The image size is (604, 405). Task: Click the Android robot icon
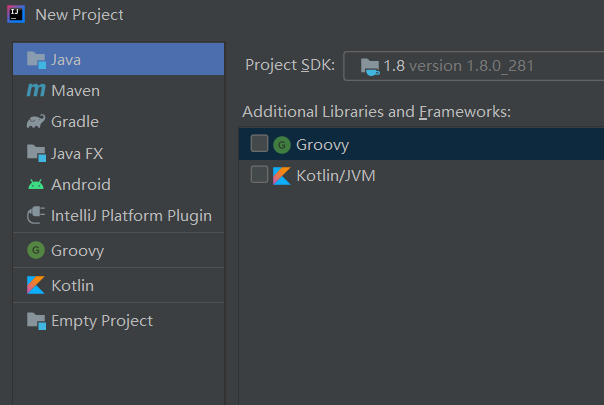point(36,185)
